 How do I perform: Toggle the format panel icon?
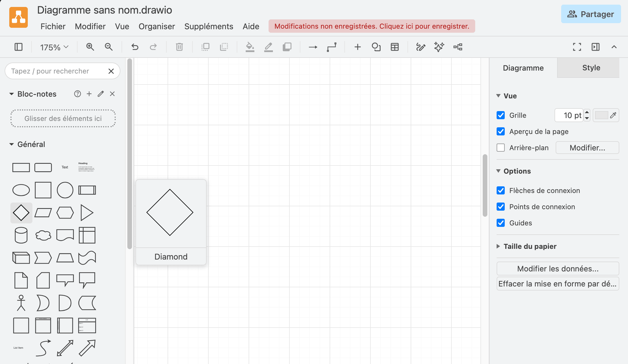[596, 47]
